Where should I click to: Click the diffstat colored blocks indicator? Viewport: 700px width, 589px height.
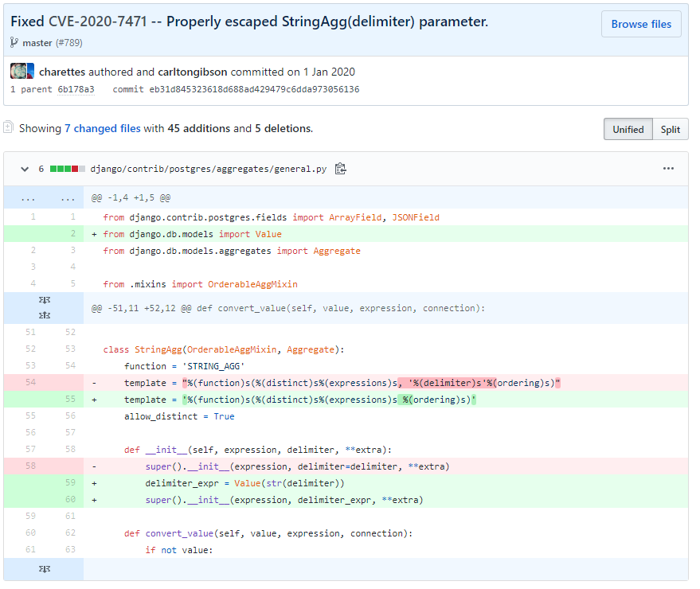[68, 169]
